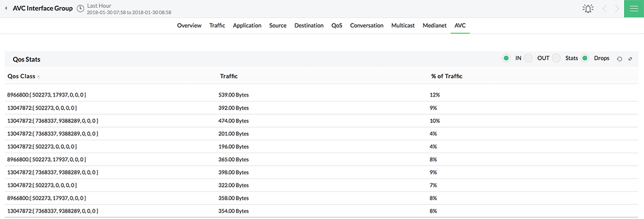Click the 358.00 Bytes traffic value
Screen dimensions: 644x219
tap(234, 198)
